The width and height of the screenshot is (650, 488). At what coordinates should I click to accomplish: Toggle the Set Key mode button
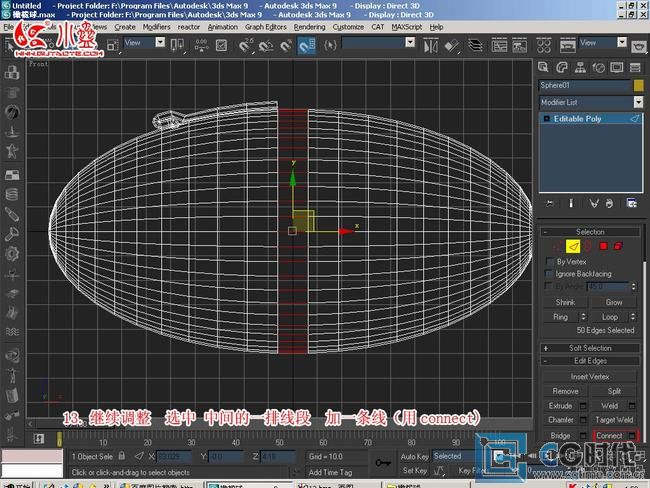(x=414, y=471)
